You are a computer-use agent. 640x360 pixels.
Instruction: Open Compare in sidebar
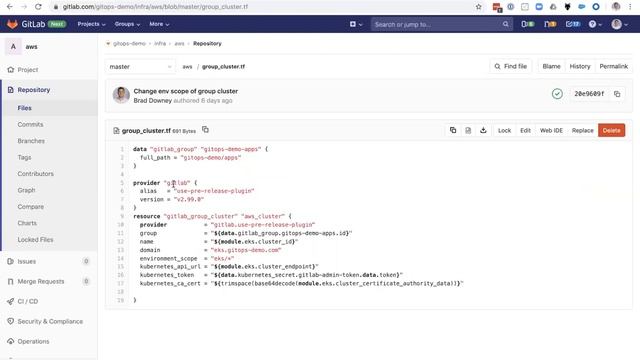tap(31, 207)
